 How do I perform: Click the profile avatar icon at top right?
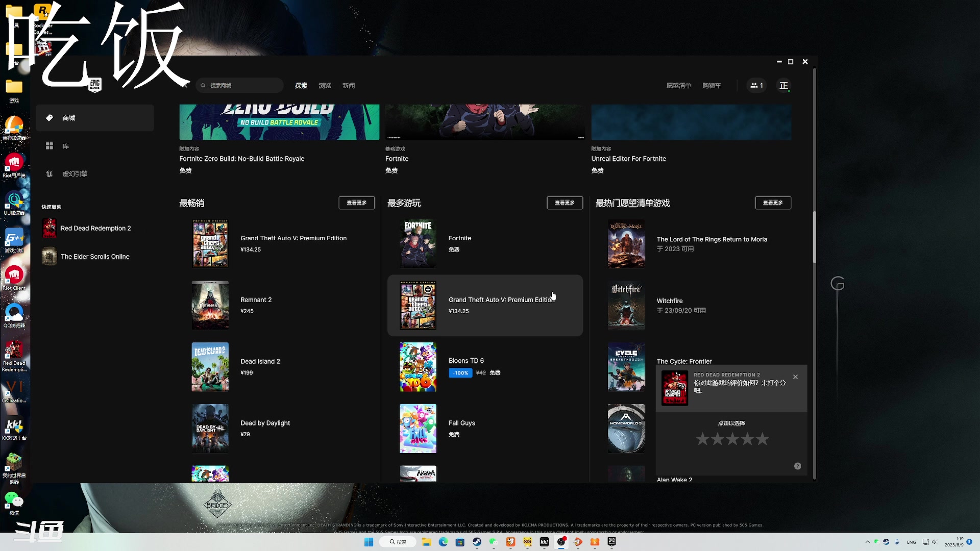coord(784,86)
